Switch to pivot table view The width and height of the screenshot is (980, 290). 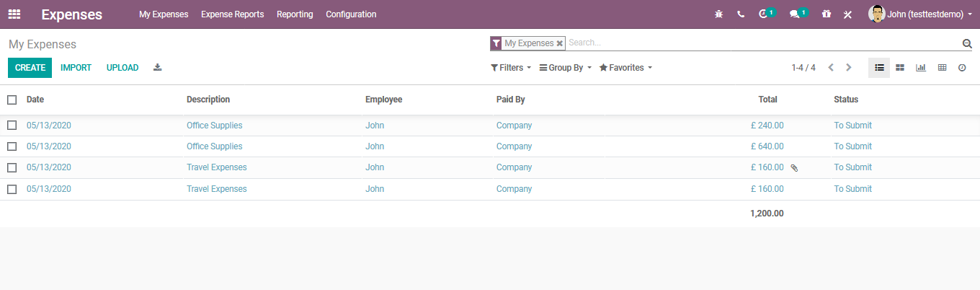(x=942, y=68)
